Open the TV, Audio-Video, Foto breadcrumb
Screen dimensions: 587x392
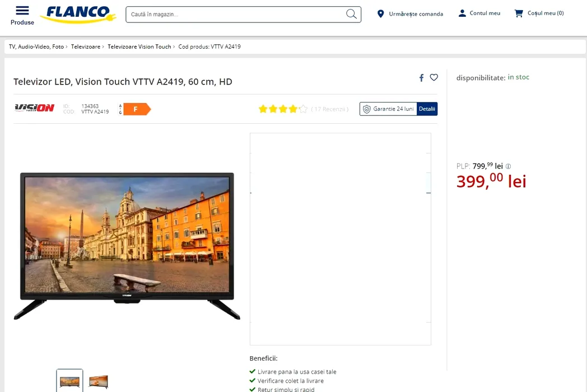click(x=36, y=46)
